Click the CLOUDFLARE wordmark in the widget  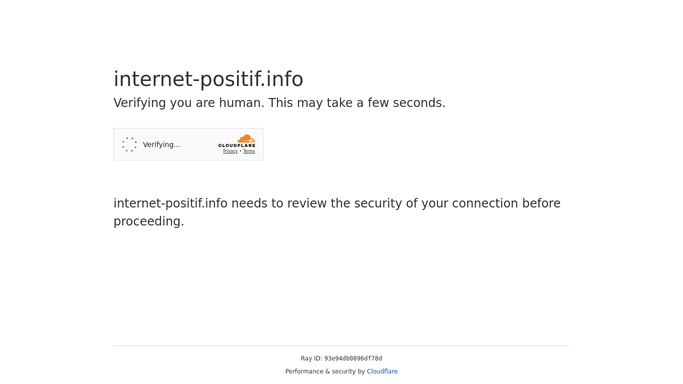237,145
